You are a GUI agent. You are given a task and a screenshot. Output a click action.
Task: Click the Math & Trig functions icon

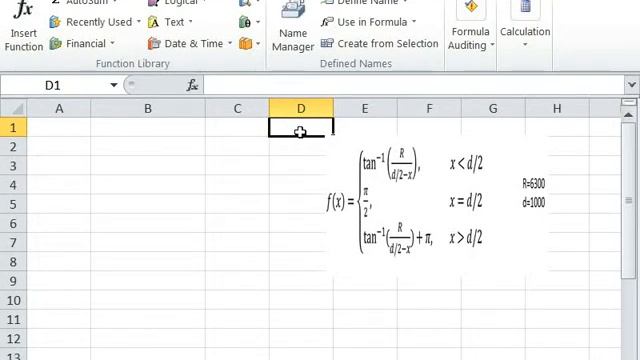coord(245,22)
